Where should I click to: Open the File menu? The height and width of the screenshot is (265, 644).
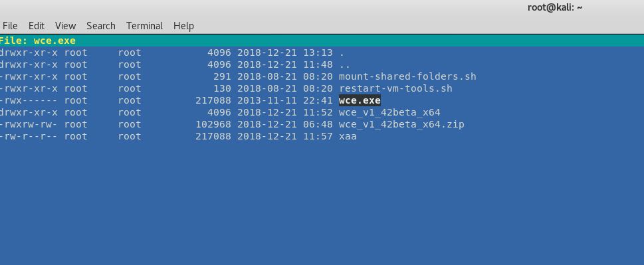[10, 26]
